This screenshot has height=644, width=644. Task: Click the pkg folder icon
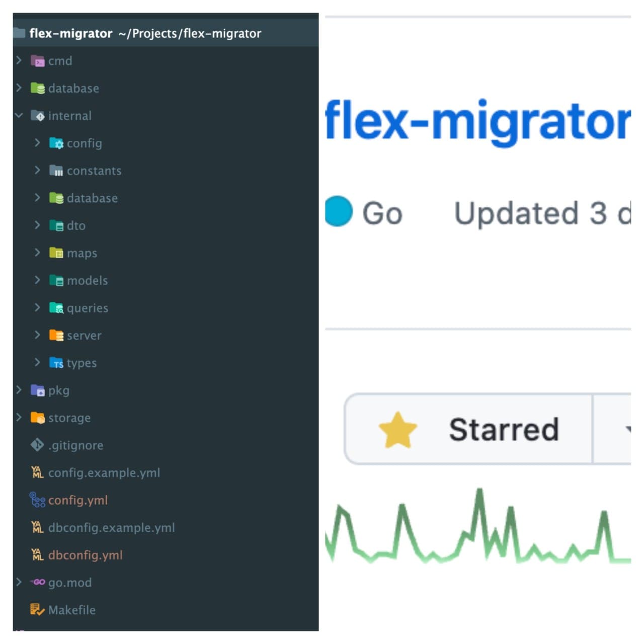(x=38, y=390)
